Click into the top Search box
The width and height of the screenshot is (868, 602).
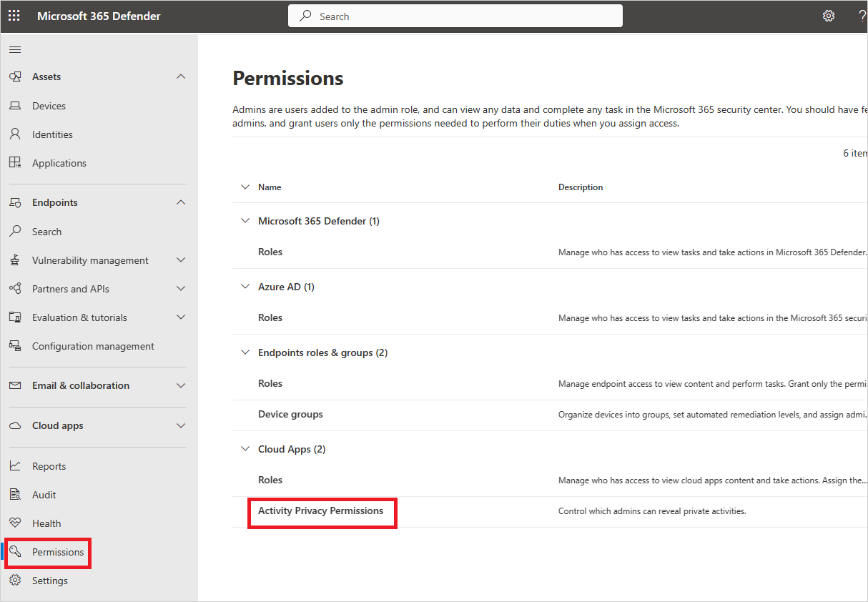pos(455,16)
